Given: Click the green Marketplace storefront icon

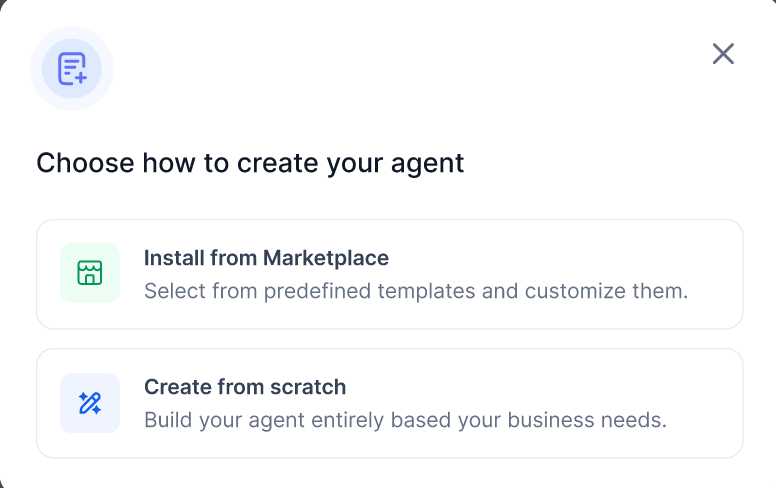Looking at the screenshot, I should tap(90, 273).
